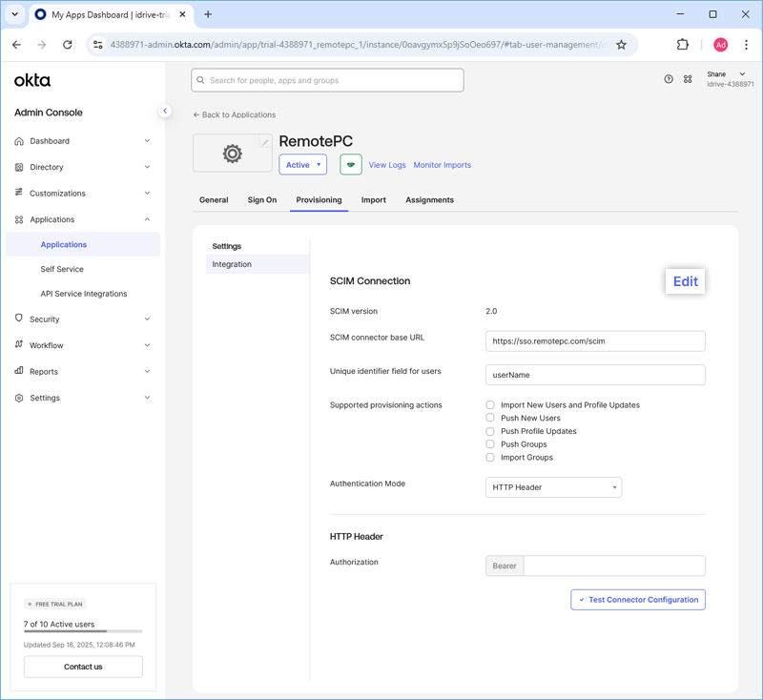
Task: Open the Authentication Mode dropdown
Action: click(553, 487)
